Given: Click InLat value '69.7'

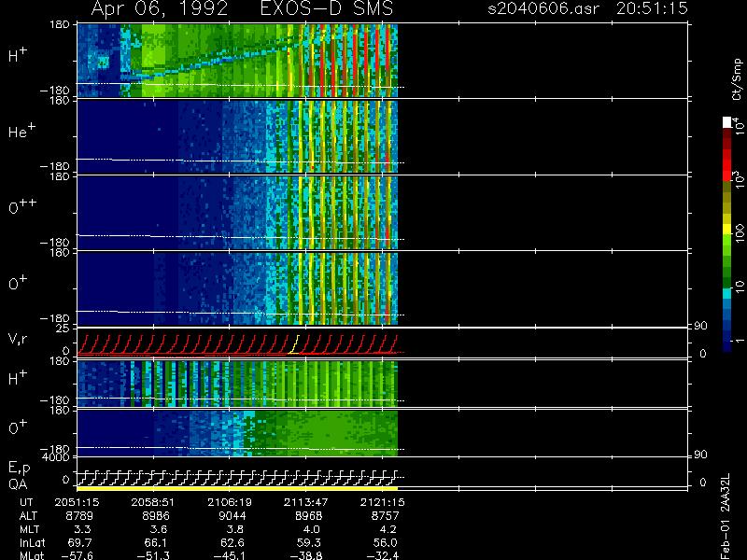Looking at the screenshot, I should [x=80, y=543].
